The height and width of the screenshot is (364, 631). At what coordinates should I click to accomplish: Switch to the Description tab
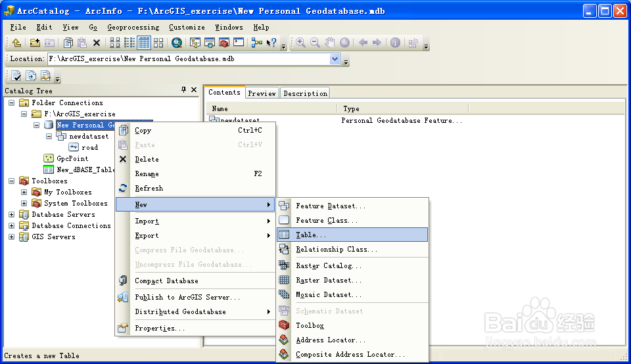306,93
